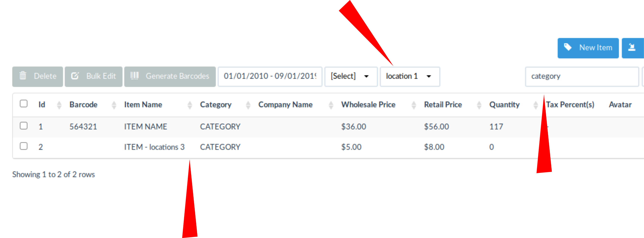Click the sort arrows beside Quantity header
Image resolution: width=644 pixels, height=238 pixels.
(536, 105)
